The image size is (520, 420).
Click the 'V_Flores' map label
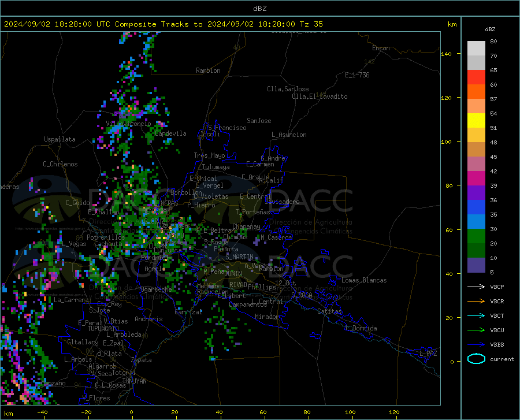tap(96, 398)
